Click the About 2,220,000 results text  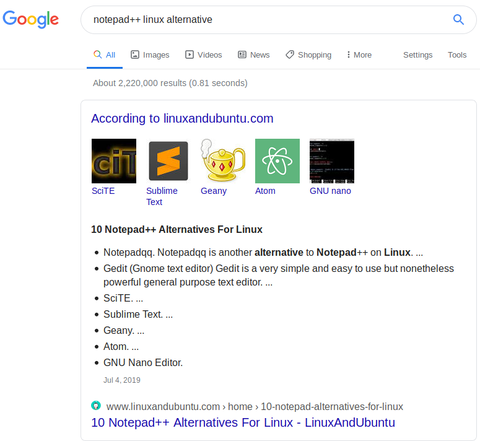point(170,83)
